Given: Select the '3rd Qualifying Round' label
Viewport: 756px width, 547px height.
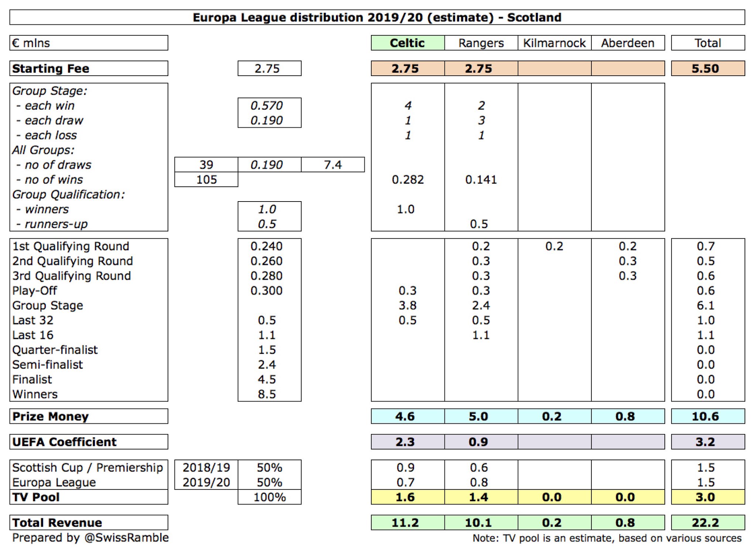Looking at the screenshot, I should pos(72,276).
